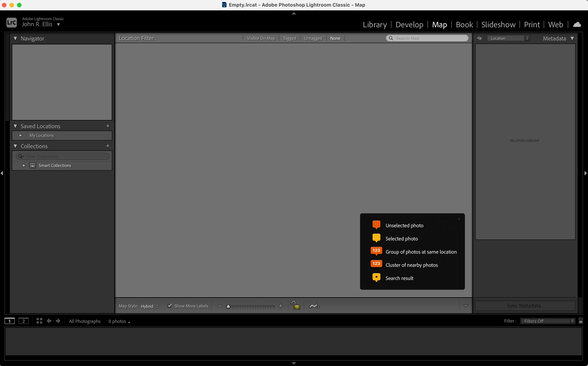This screenshot has width=588, height=366.
Task: Toggle the lock markers padlock icon
Action: point(295,306)
